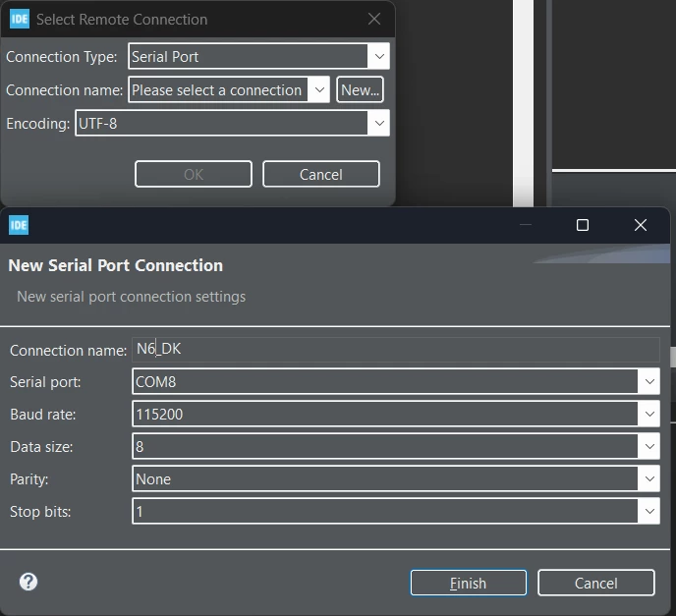Maximize the New Serial Port Connection window

click(583, 225)
